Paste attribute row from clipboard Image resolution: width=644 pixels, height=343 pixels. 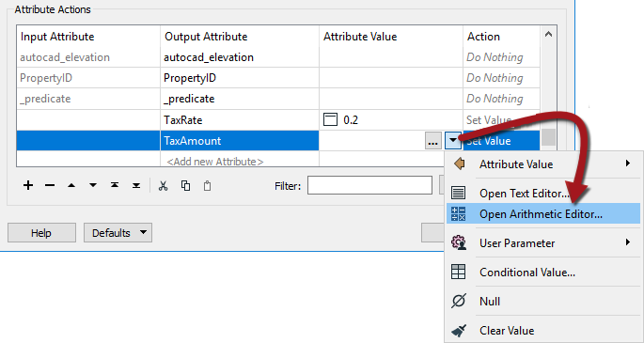[208, 186]
